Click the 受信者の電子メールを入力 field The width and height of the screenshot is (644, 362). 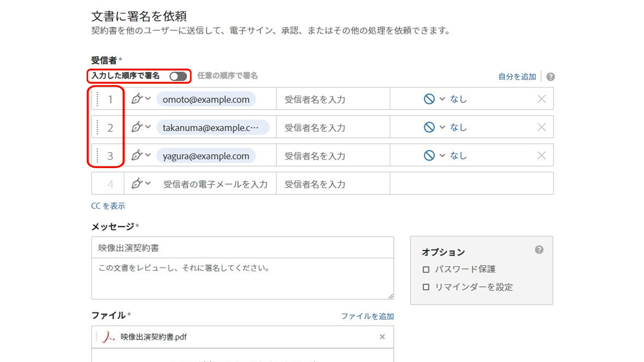click(x=215, y=184)
